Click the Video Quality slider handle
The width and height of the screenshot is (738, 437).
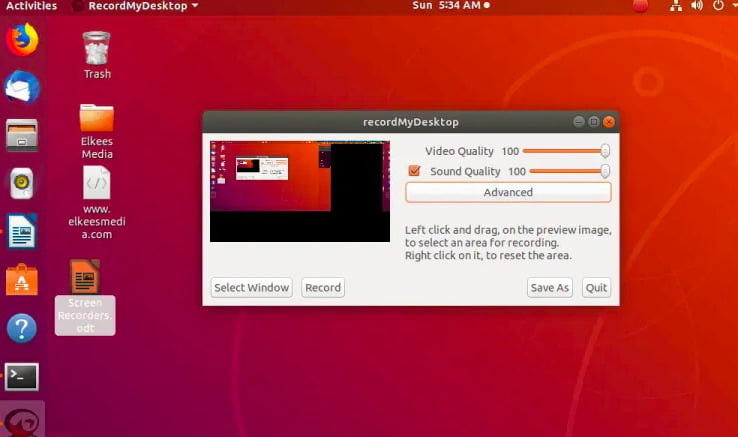[605, 151]
